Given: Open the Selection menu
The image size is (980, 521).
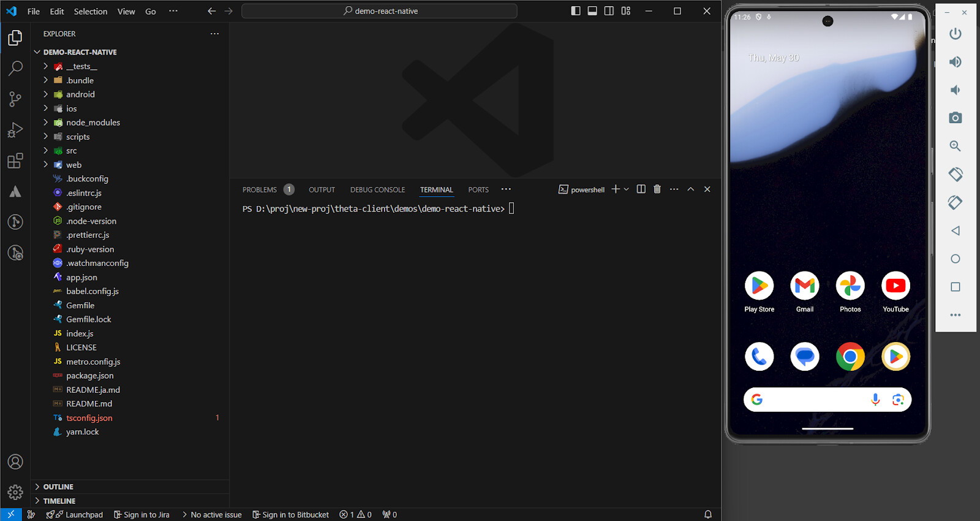Looking at the screenshot, I should click(x=91, y=12).
